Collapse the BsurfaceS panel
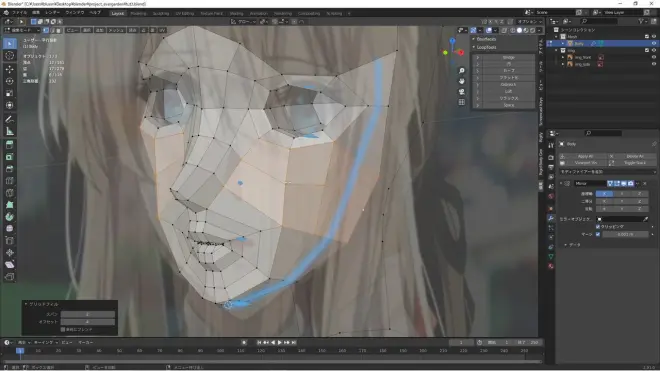 pos(474,39)
